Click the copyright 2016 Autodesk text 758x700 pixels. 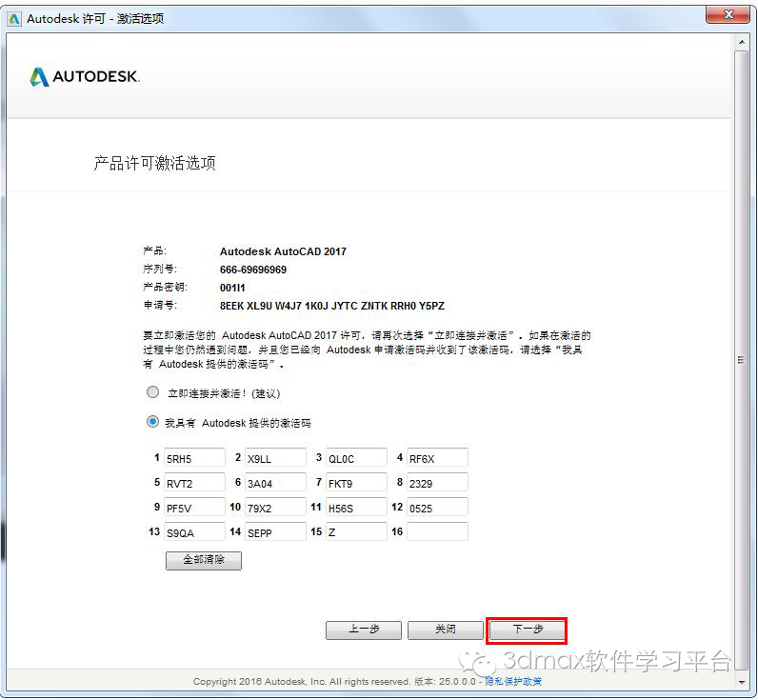point(302,682)
